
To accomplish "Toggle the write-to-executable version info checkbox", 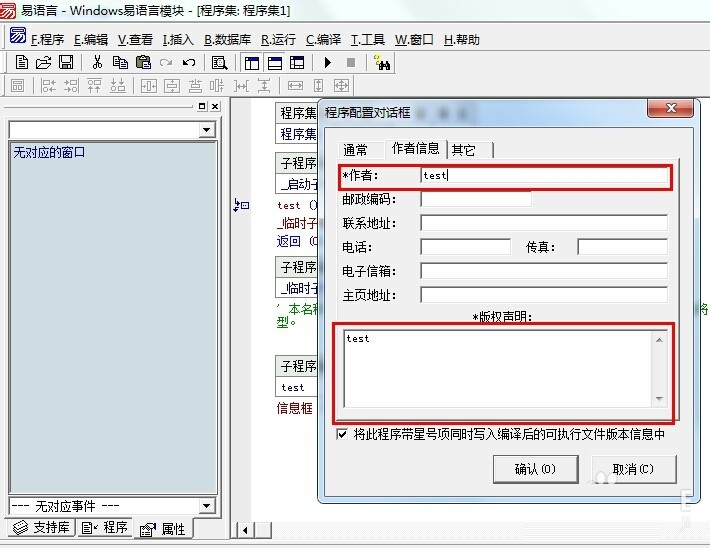I will click(343, 435).
